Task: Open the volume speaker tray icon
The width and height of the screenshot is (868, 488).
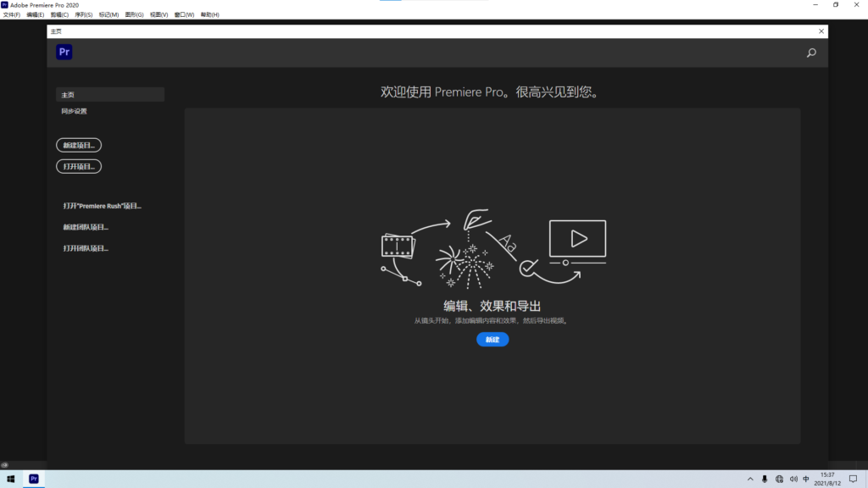Action: (x=793, y=480)
